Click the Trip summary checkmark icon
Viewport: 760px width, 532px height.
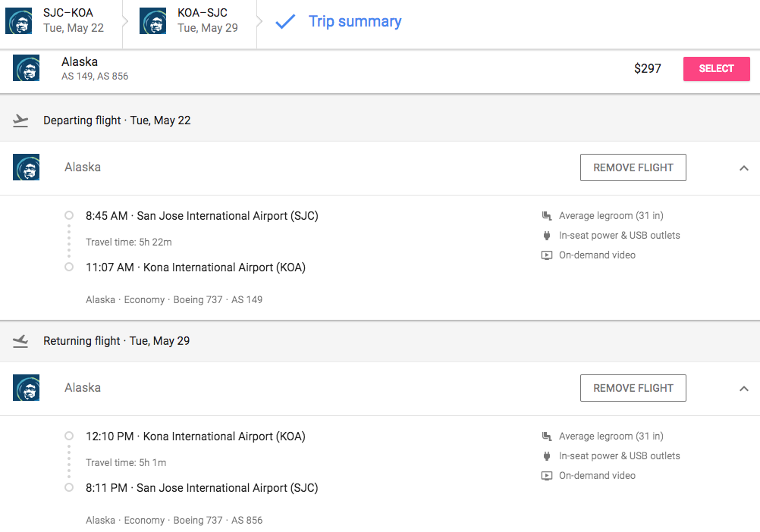285,21
